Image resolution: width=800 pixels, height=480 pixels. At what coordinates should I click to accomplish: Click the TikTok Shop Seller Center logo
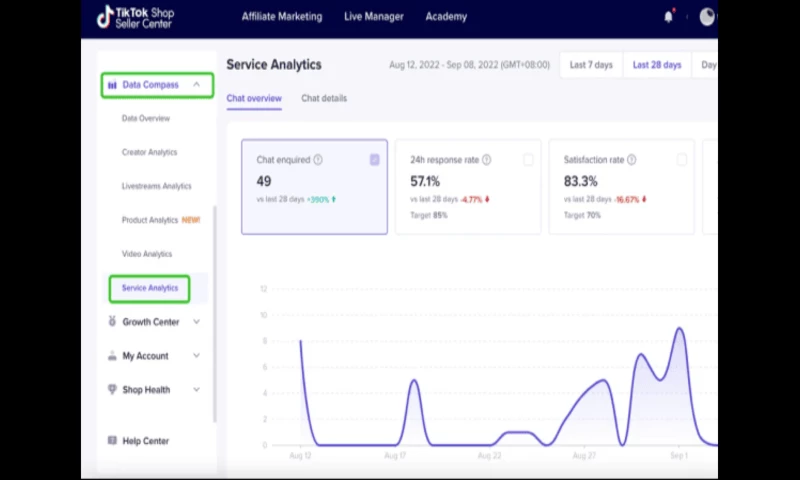pyautogui.click(x=136, y=17)
